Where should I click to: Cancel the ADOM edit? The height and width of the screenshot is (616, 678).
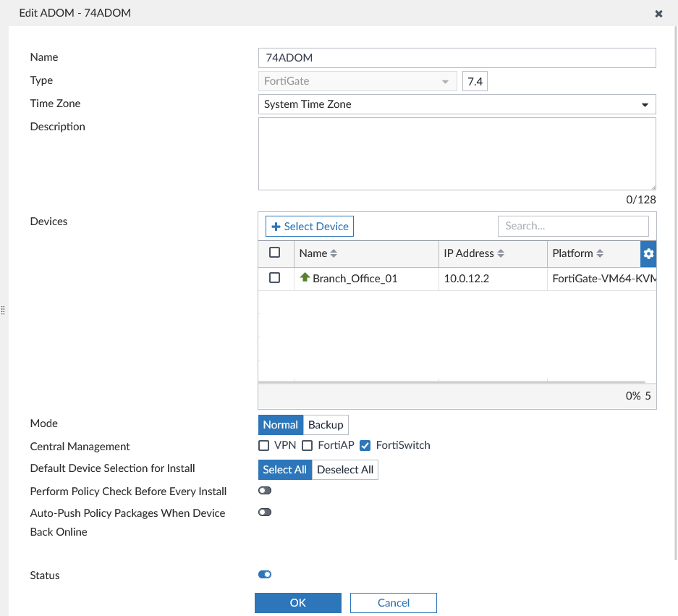(x=393, y=602)
